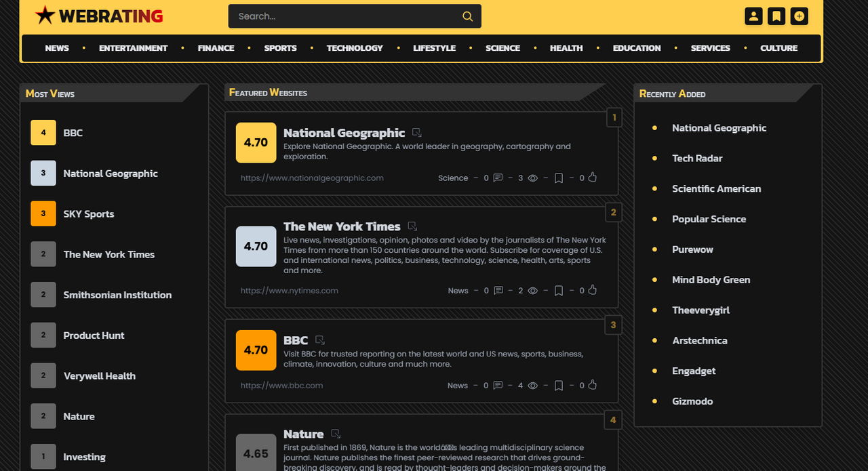This screenshot has width=868, height=471.
Task: Click views eye icon on New York Times card
Action: click(533, 291)
